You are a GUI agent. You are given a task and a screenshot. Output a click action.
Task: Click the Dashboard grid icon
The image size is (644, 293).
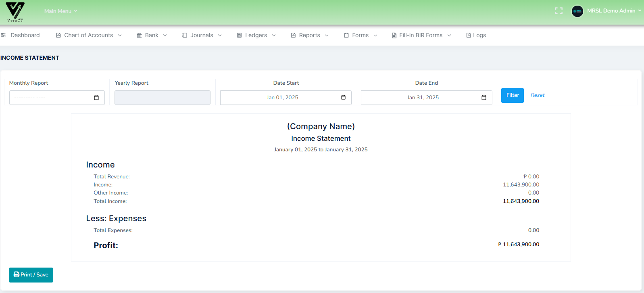3,35
